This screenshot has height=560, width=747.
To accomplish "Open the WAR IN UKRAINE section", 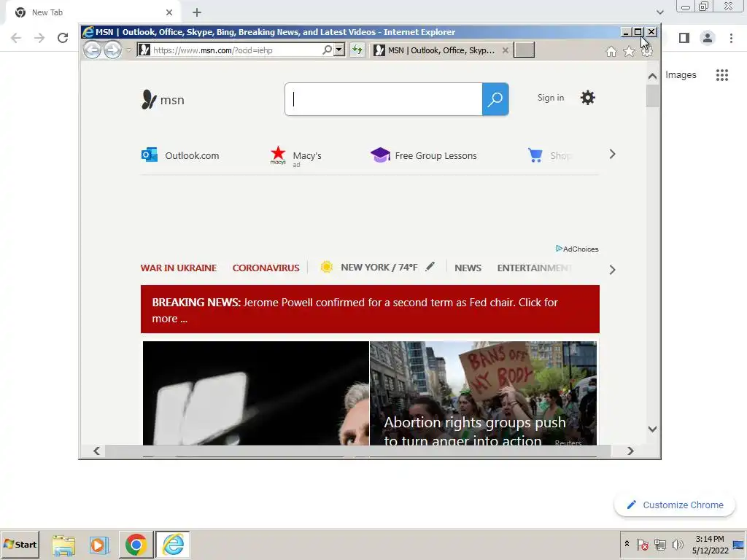I will [x=179, y=268].
